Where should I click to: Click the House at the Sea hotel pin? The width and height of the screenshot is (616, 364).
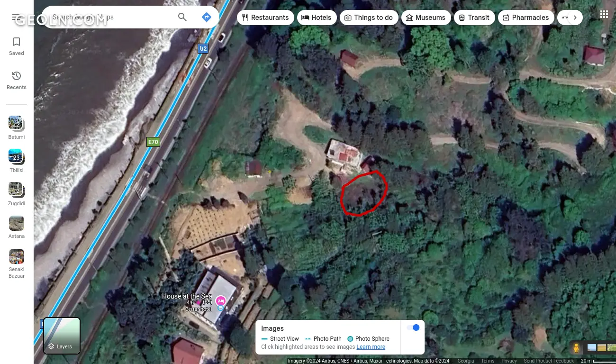(220, 300)
